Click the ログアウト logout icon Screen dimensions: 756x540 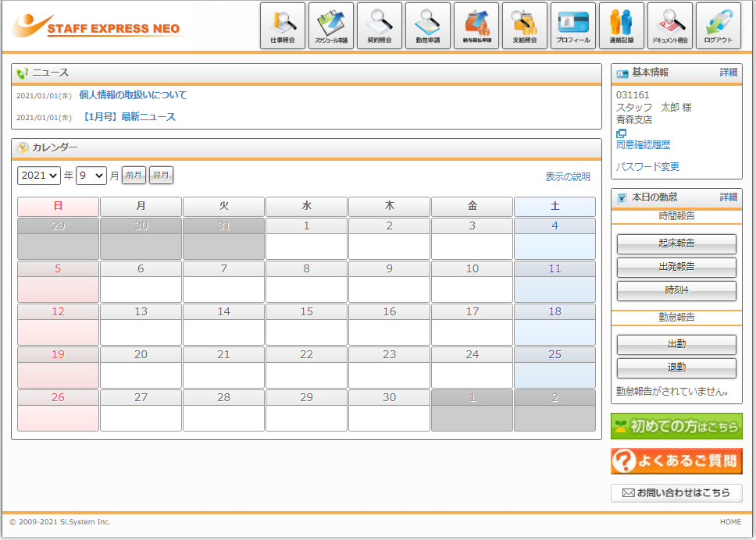click(718, 25)
